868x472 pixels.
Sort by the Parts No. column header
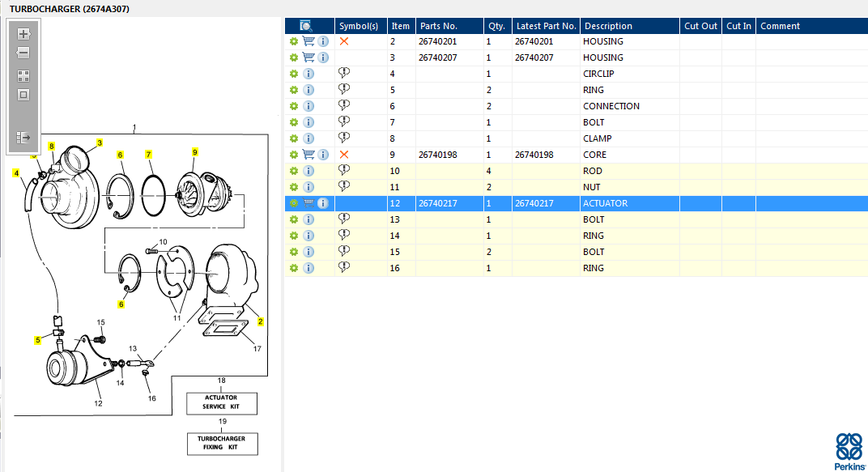[x=438, y=26]
